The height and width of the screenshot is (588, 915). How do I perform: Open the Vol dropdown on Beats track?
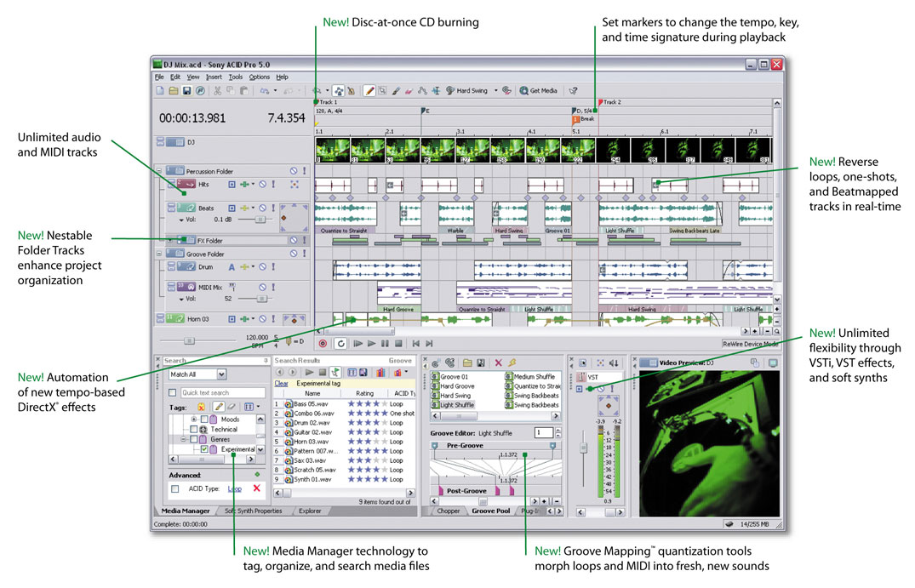tap(181, 220)
